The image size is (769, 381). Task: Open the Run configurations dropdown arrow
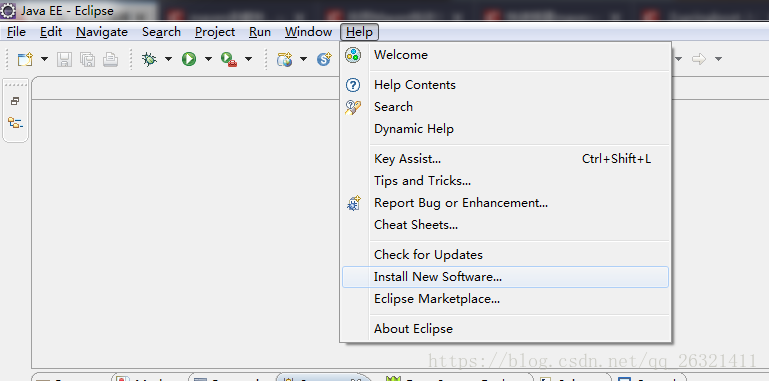(208, 59)
